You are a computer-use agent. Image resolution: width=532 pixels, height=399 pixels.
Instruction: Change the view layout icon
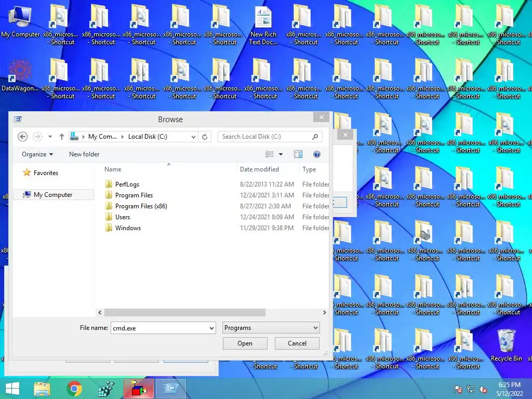270,154
